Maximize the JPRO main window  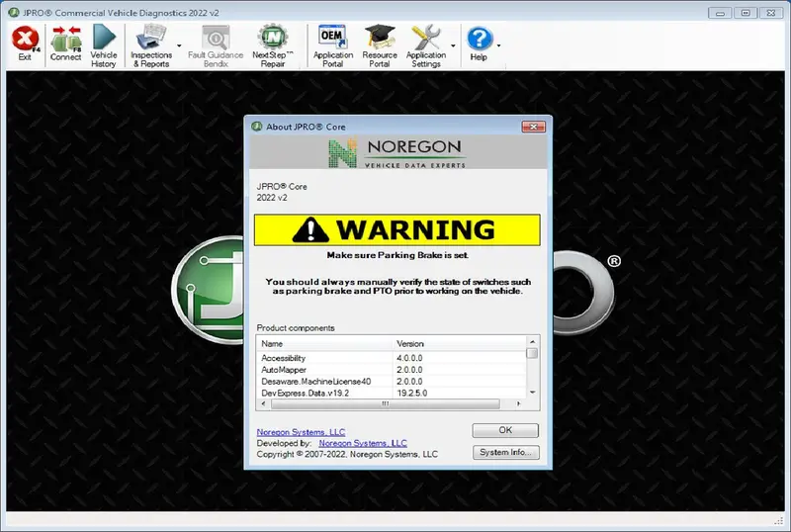[x=746, y=13]
